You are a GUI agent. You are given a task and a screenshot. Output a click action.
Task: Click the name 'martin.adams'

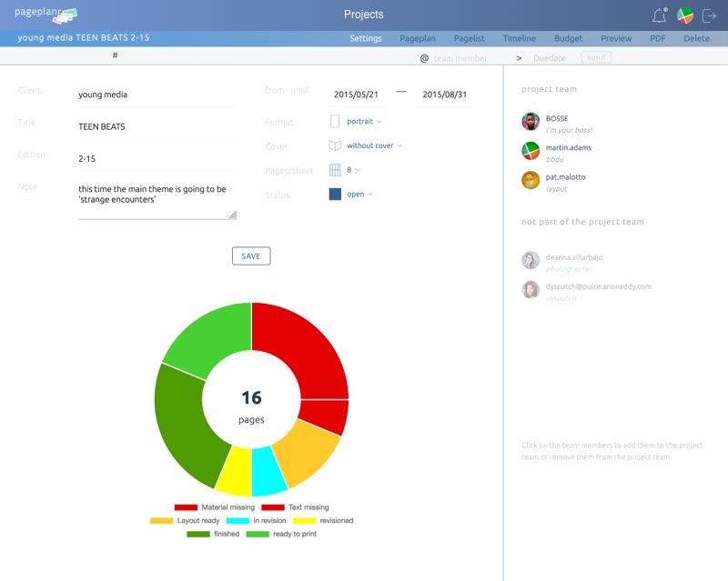click(568, 148)
